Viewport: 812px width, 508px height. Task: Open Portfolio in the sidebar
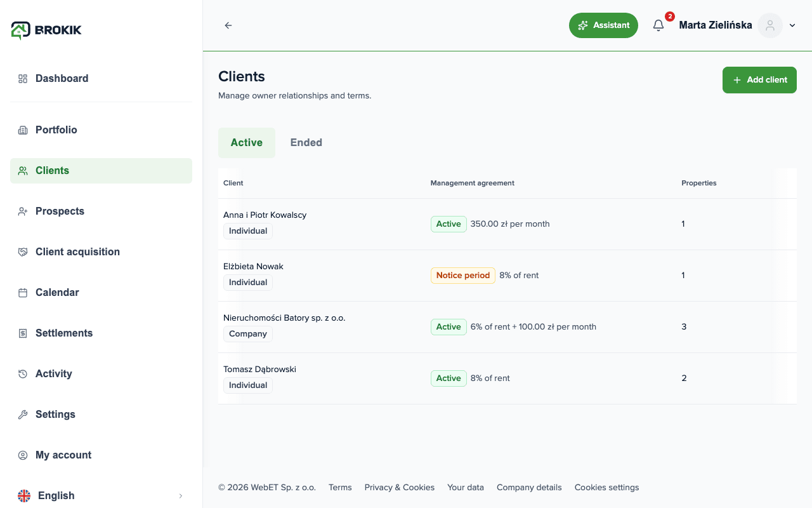[101, 130]
